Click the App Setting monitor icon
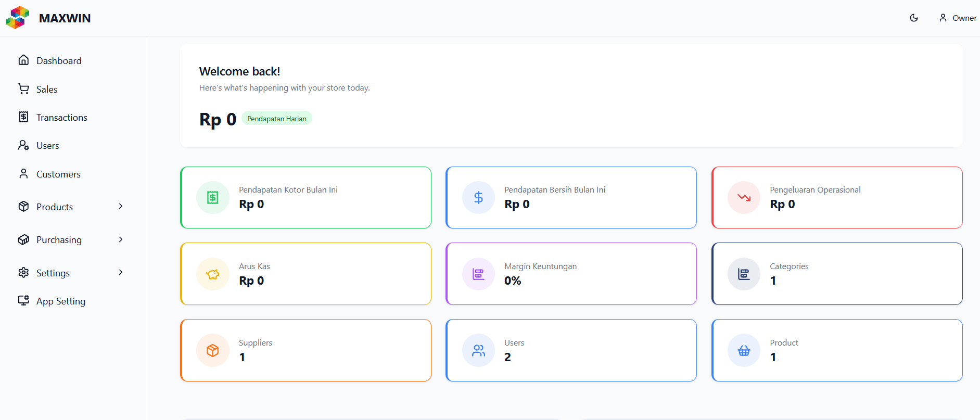 tap(23, 301)
